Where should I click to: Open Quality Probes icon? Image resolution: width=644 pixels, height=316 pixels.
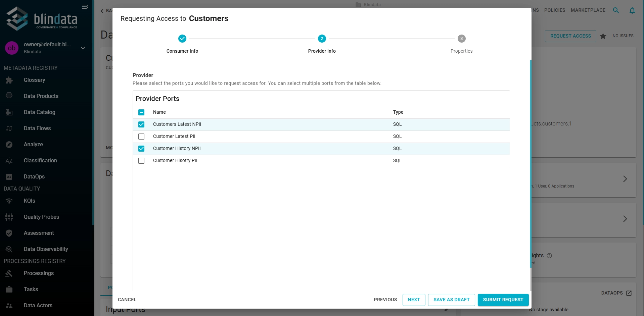9,217
